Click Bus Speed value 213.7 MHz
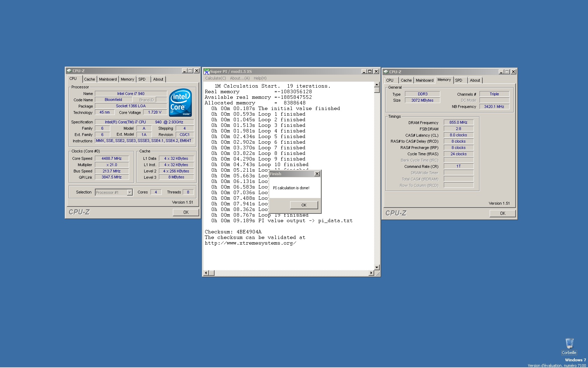 coord(112,171)
